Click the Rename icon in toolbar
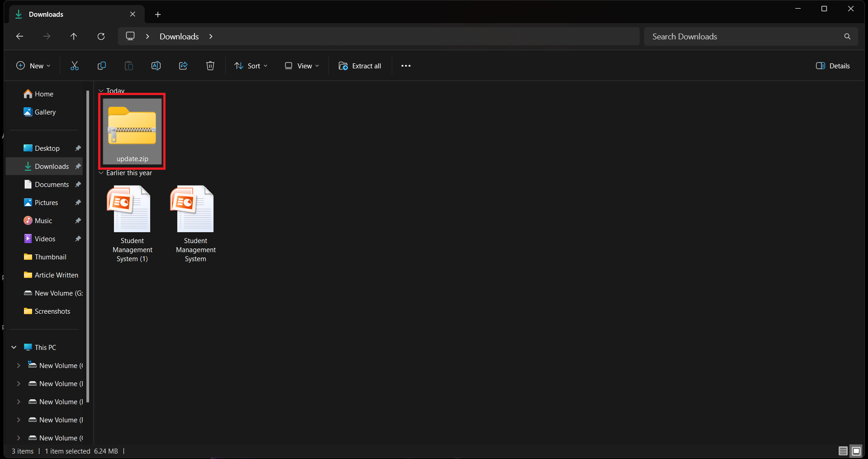Screen dimensions: 868x459 click(x=156, y=66)
